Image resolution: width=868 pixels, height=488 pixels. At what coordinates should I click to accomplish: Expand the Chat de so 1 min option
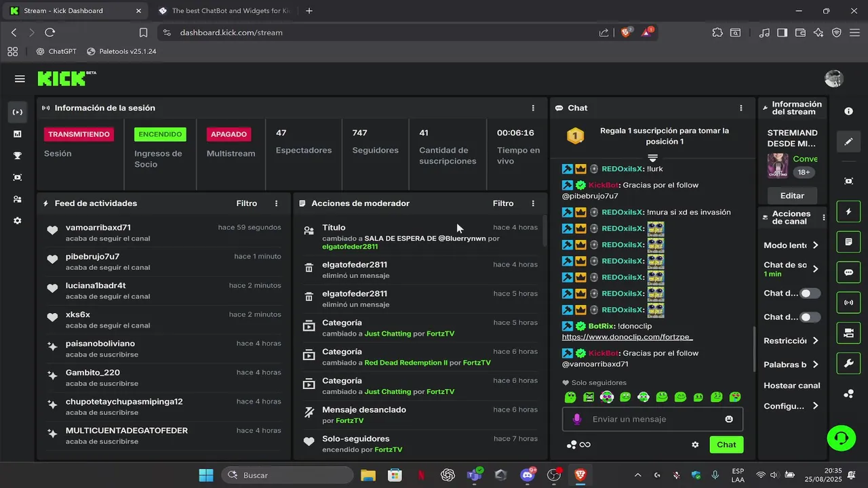[791, 269]
